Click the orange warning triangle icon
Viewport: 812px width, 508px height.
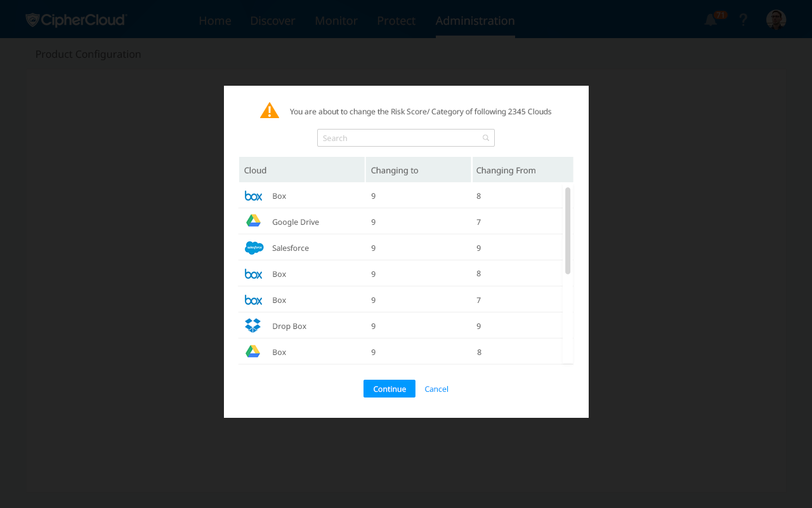point(270,110)
